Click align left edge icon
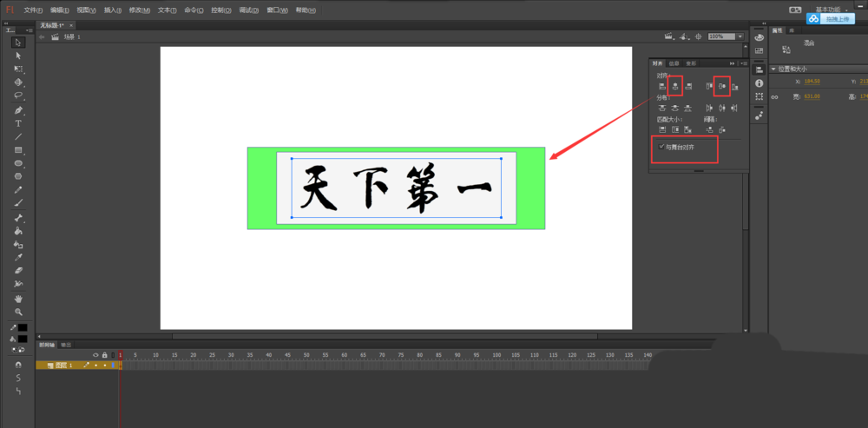 pyautogui.click(x=662, y=86)
